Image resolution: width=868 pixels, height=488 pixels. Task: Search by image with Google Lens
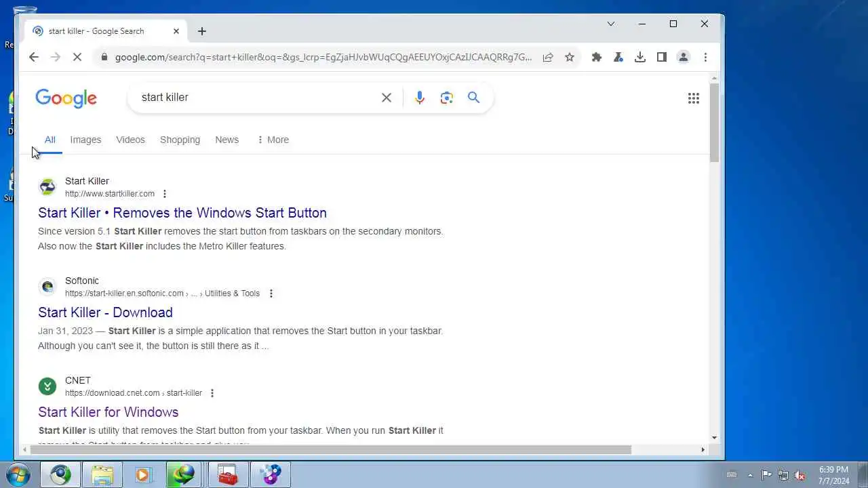point(447,98)
